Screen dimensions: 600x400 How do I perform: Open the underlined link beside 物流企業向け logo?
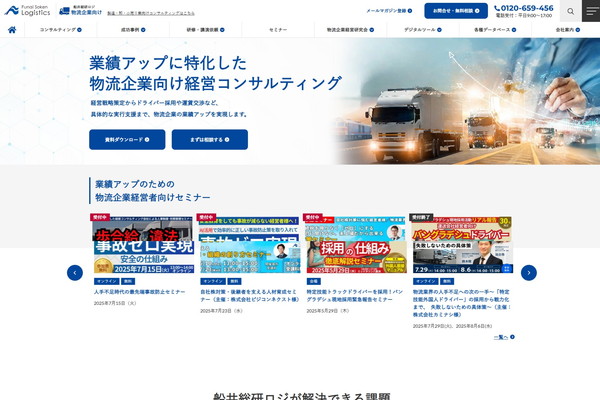pyautogui.click(x=151, y=13)
